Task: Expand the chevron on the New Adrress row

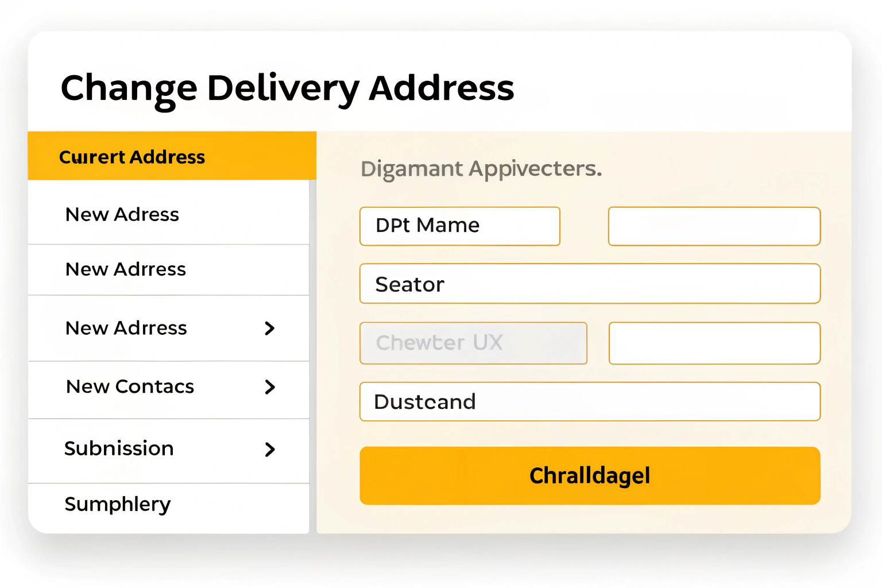Action: 269,328
